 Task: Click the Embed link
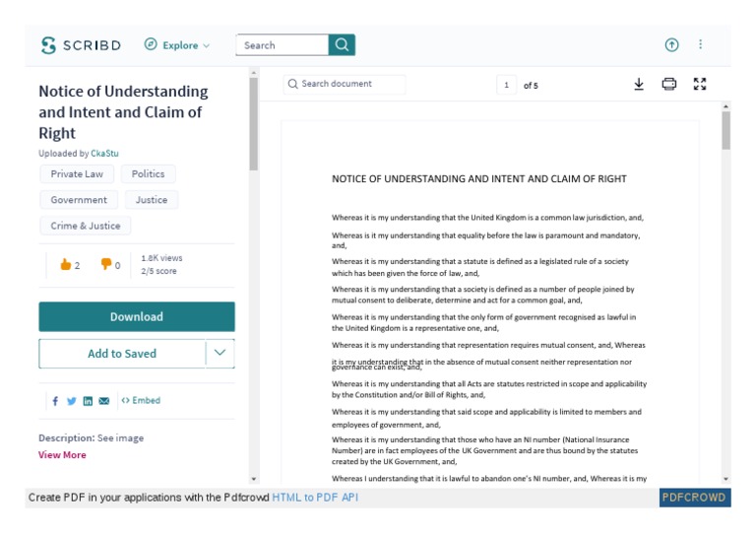(141, 400)
